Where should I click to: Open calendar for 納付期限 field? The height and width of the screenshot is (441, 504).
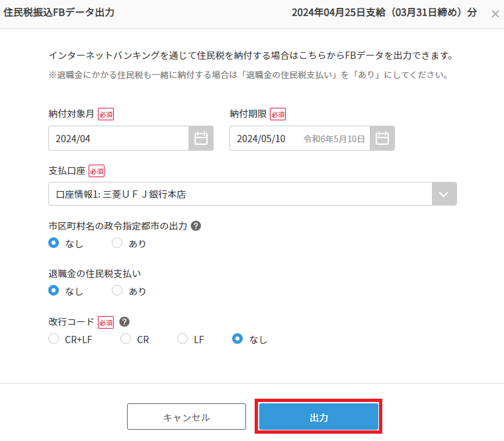382,138
